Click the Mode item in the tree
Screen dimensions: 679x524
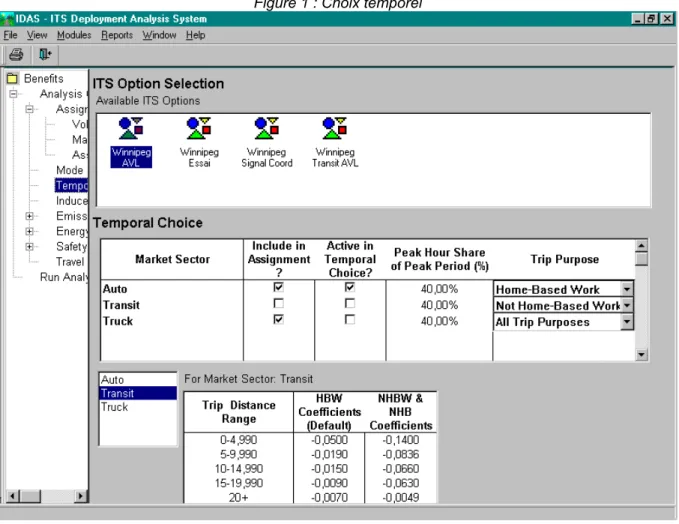tap(69, 170)
